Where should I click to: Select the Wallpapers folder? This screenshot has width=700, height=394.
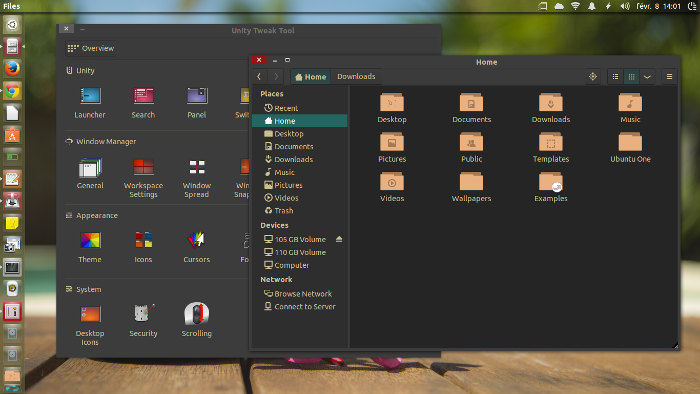coord(471,187)
